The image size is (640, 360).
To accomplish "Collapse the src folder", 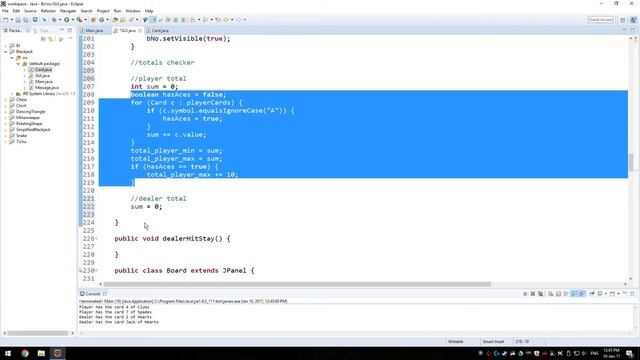I will [x=12, y=58].
